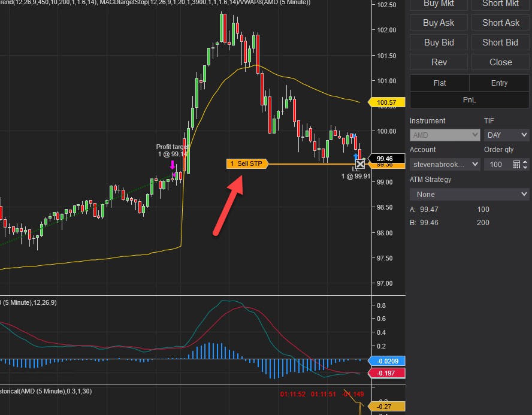Place a Short Ask order
The image size is (532, 415).
pyautogui.click(x=500, y=23)
